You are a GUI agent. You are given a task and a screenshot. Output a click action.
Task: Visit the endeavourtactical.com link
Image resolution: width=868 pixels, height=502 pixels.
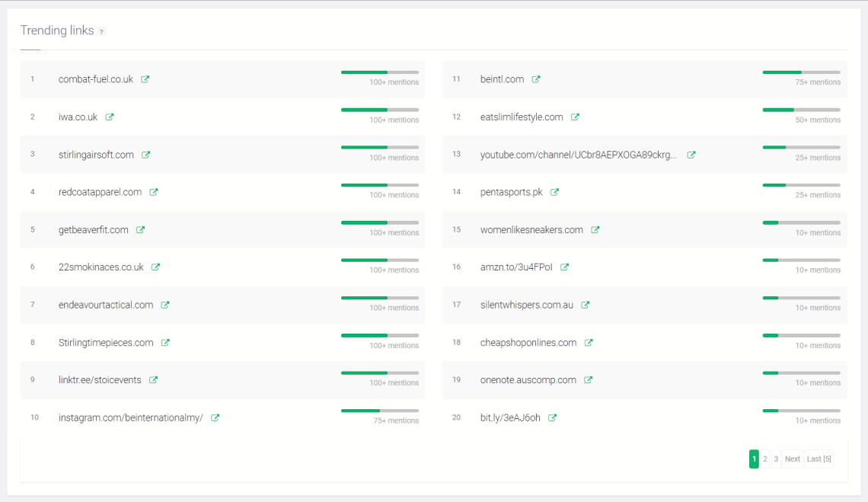[x=106, y=305]
